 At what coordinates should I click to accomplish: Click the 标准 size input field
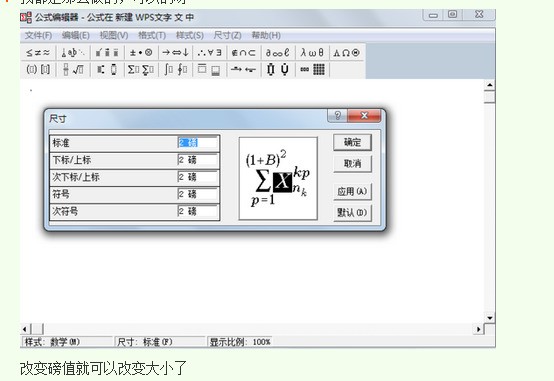pyautogui.click(x=198, y=143)
